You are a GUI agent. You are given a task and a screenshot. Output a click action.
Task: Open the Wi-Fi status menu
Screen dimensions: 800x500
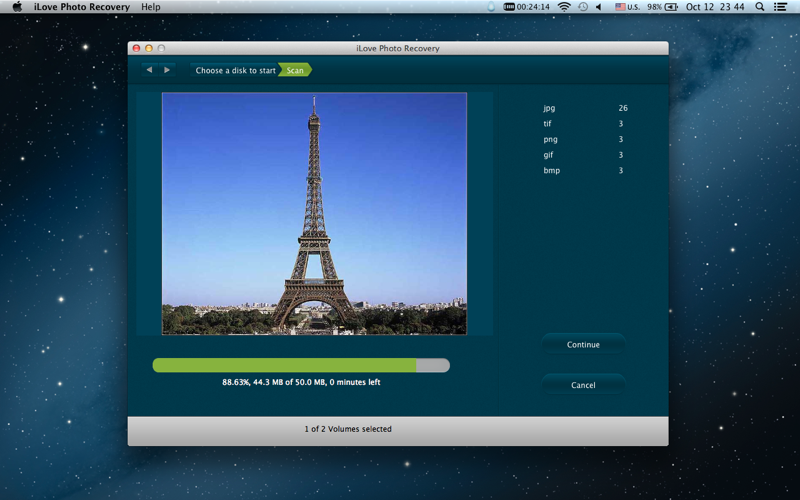point(564,7)
